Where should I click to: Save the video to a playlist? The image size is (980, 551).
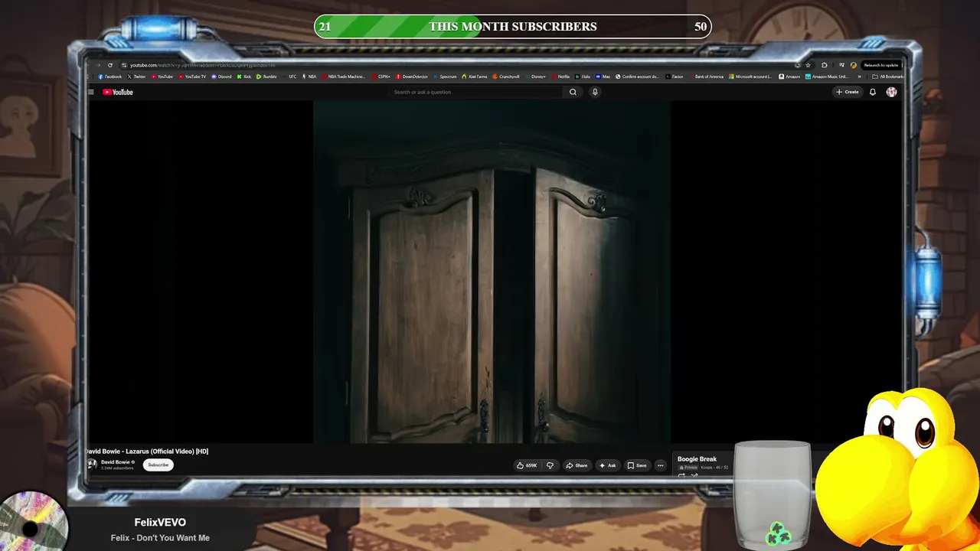[637, 465]
